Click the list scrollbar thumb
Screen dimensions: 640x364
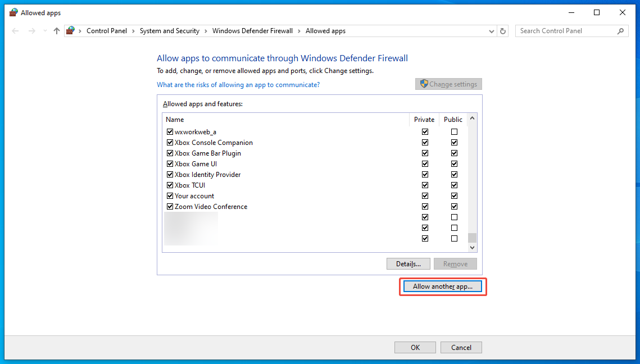pyautogui.click(x=472, y=238)
